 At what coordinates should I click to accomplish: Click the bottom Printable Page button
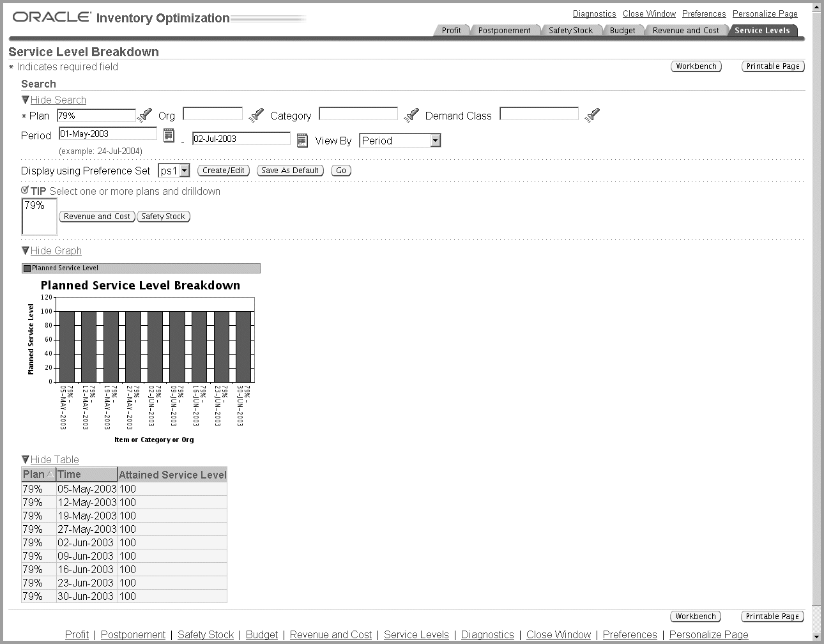[772, 617]
